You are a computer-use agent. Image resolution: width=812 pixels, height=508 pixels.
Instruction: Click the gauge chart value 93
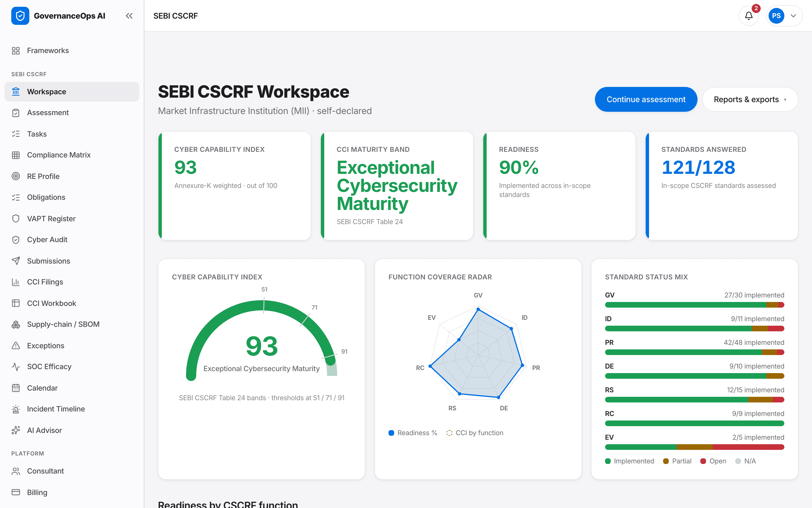(x=262, y=346)
